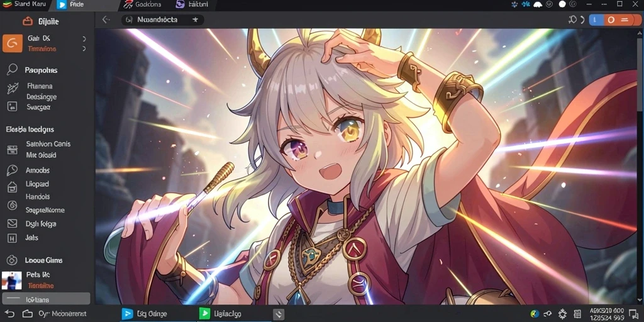Image resolution: width=644 pixels, height=322 pixels.
Task: Toggle the orange O segment of the pill
Action: pyautogui.click(x=611, y=19)
